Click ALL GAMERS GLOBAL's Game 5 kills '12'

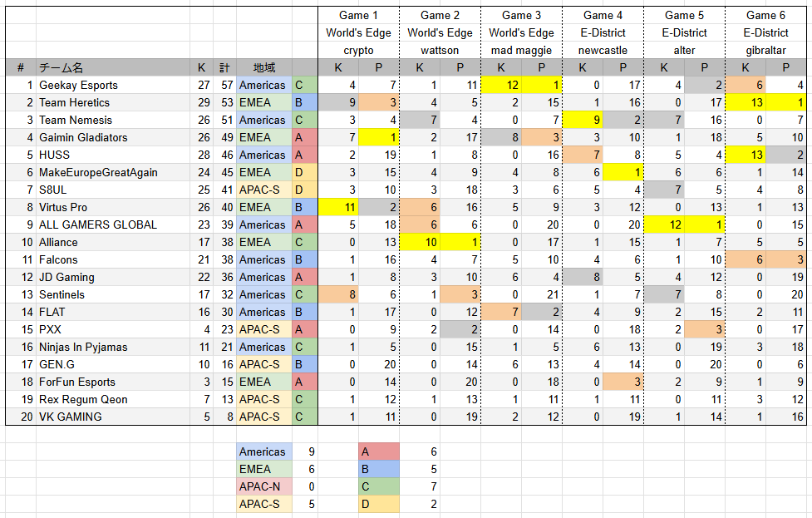(x=664, y=224)
